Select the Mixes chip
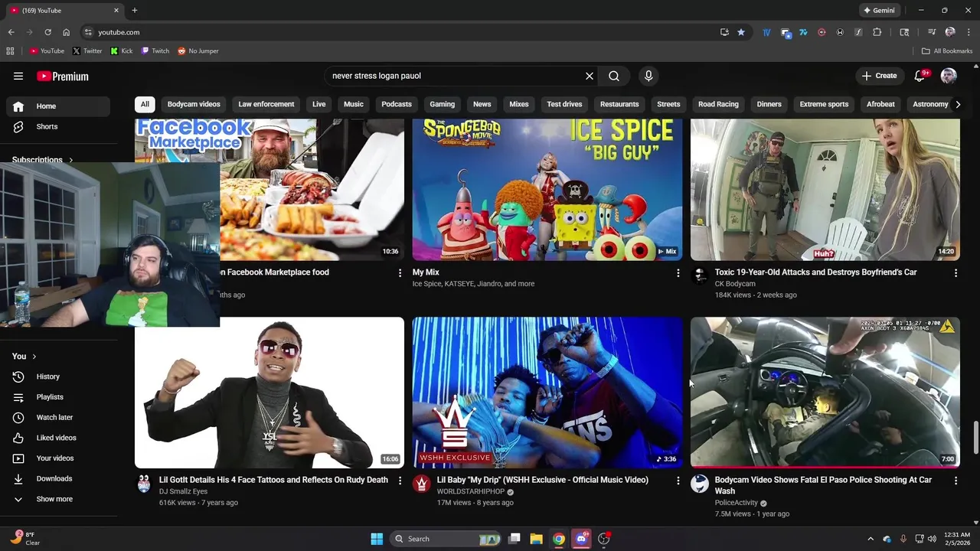The height and width of the screenshot is (551, 980). point(519,104)
